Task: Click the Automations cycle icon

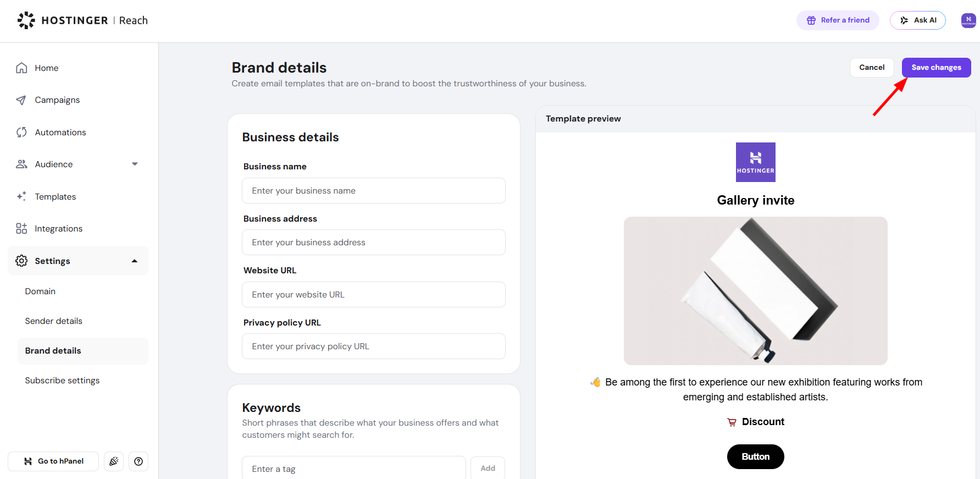Action: pos(21,133)
